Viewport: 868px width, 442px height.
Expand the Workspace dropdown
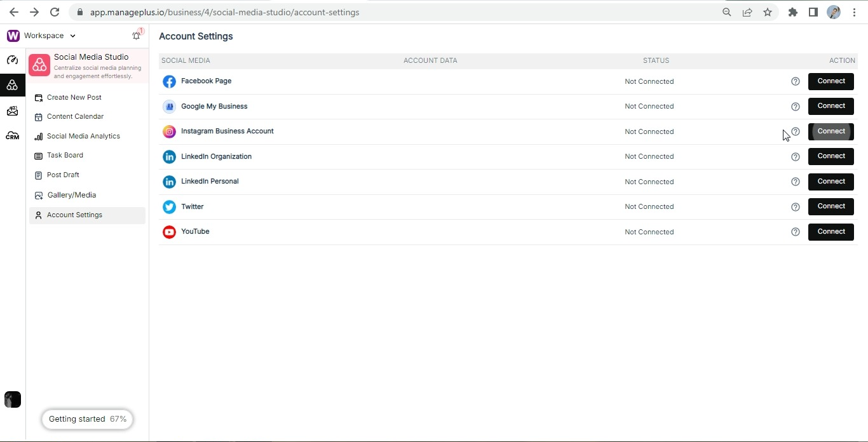click(x=50, y=36)
